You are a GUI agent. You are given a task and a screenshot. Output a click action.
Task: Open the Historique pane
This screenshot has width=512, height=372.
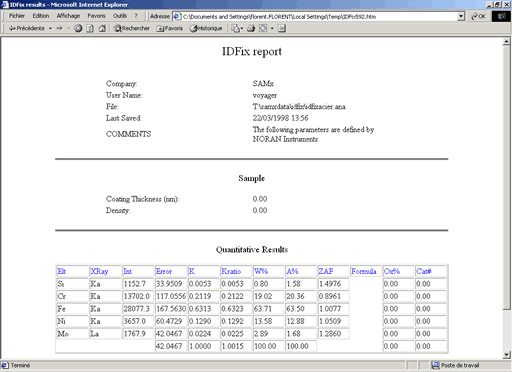(x=206, y=28)
